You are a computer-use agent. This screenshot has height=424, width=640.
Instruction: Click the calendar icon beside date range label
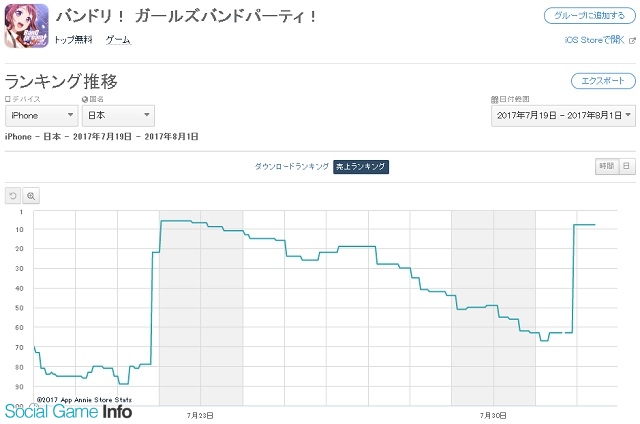(x=494, y=99)
